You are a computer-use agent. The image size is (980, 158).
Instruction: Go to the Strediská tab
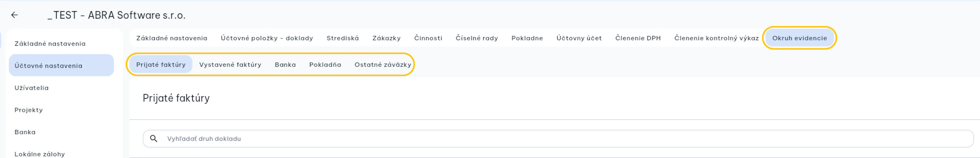[x=342, y=38]
